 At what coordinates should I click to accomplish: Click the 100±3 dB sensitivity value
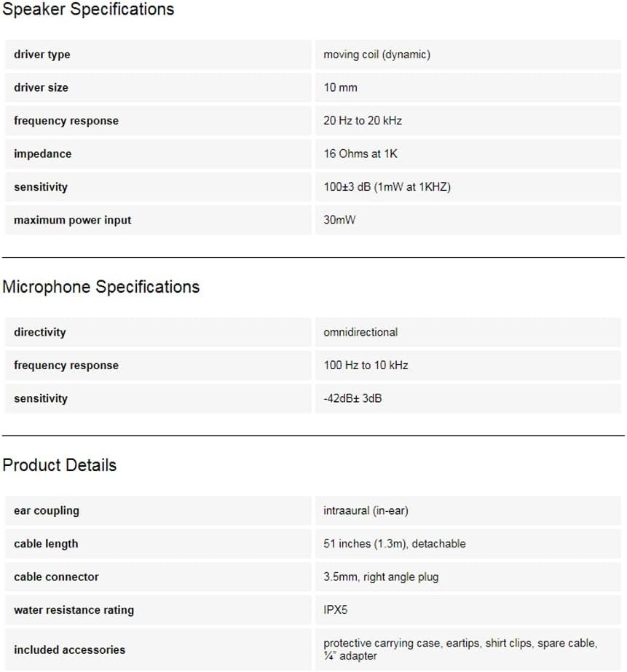[387, 187]
